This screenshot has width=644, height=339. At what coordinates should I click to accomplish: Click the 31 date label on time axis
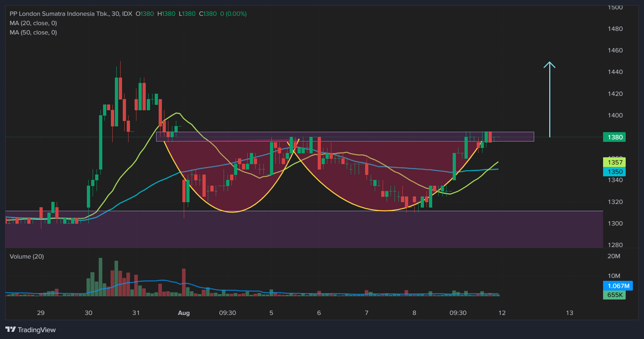point(136,313)
